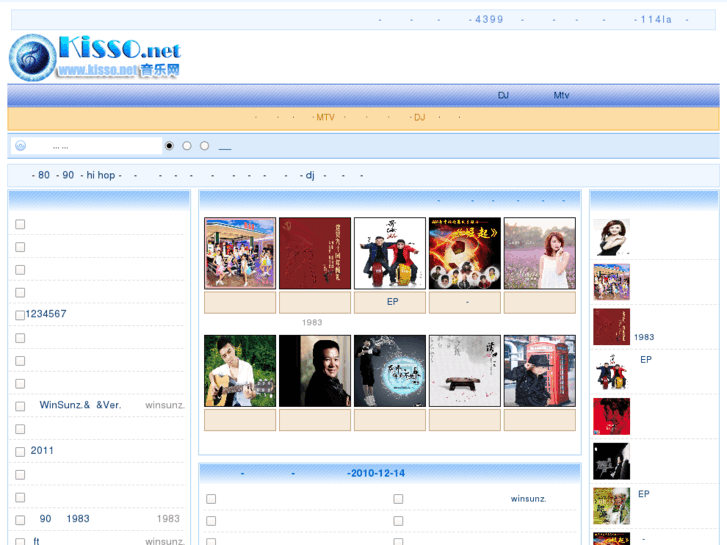Click the caption button under the soccer ball cover

tap(465, 302)
